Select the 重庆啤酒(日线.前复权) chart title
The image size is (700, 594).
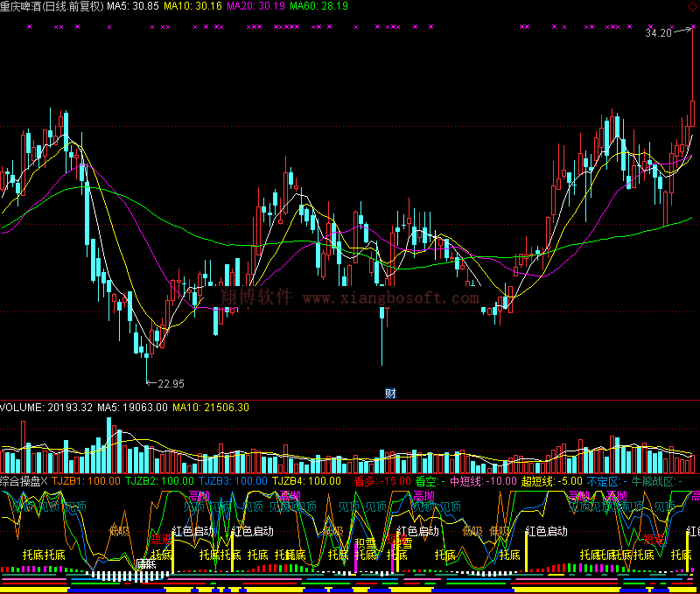tap(52, 6)
